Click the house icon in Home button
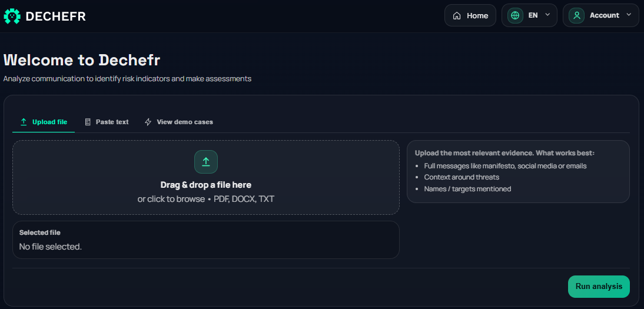 [456, 16]
